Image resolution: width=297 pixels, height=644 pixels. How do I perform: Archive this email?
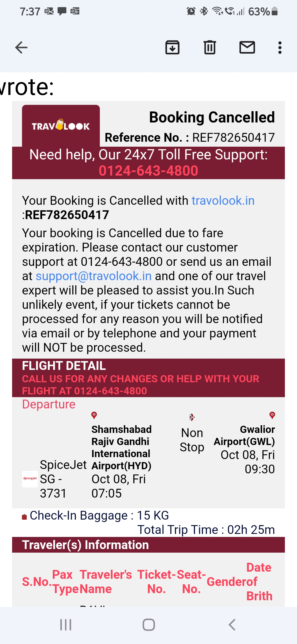[172, 48]
